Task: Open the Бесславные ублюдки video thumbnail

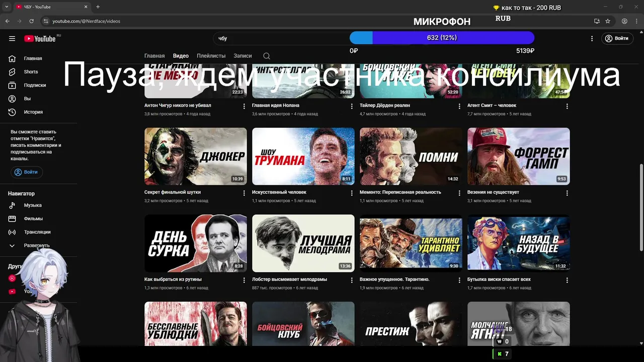Action: pos(196,324)
